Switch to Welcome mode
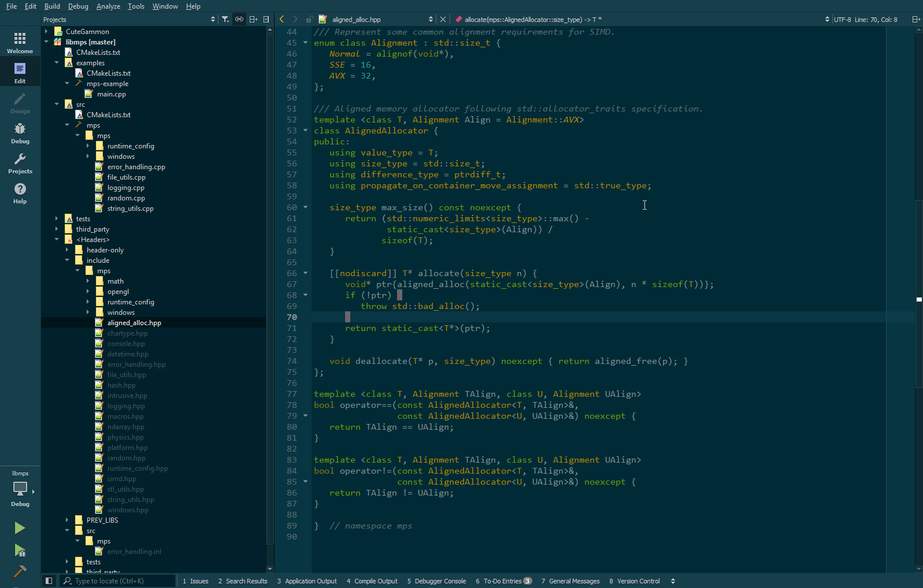The image size is (923, 588). click(20, 43)
